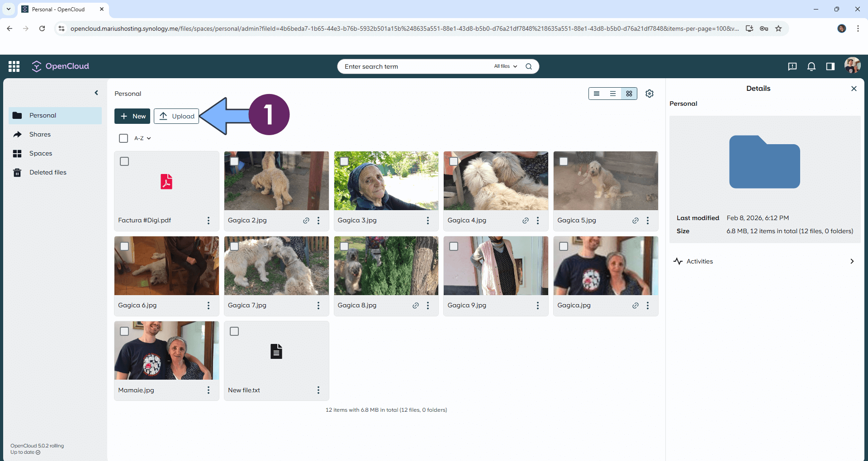
Task: Select the checkbox on Gagica 6.jpg
Action: click(x=124, y=246)
